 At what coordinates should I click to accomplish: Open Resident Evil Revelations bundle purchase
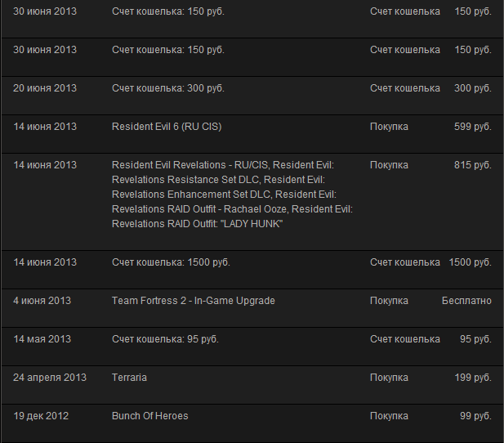(x=232, y=195)
